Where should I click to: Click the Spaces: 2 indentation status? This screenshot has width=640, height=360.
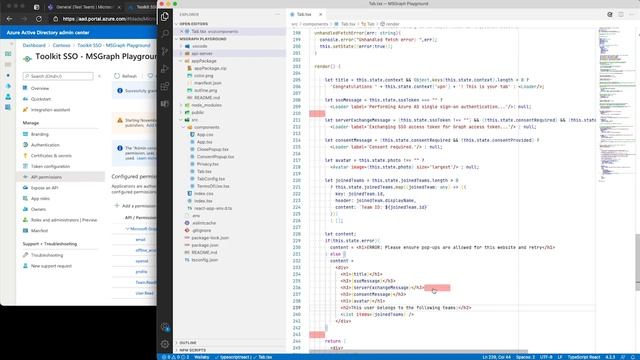tap(525, 357)
